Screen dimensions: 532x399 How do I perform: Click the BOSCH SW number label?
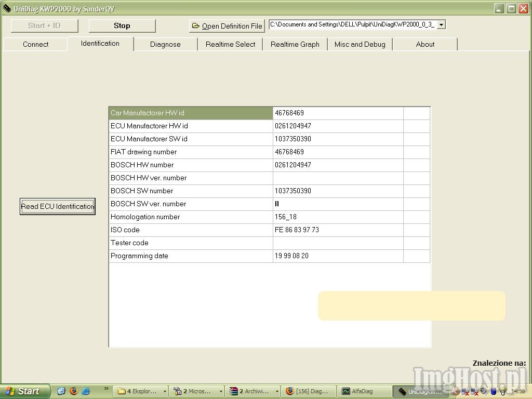pos(142,191)
